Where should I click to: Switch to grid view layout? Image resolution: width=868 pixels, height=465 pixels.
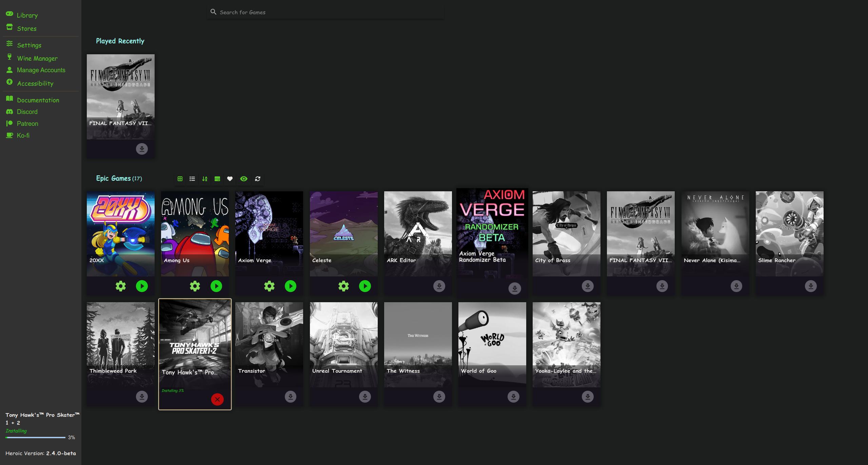pos(180,179)
